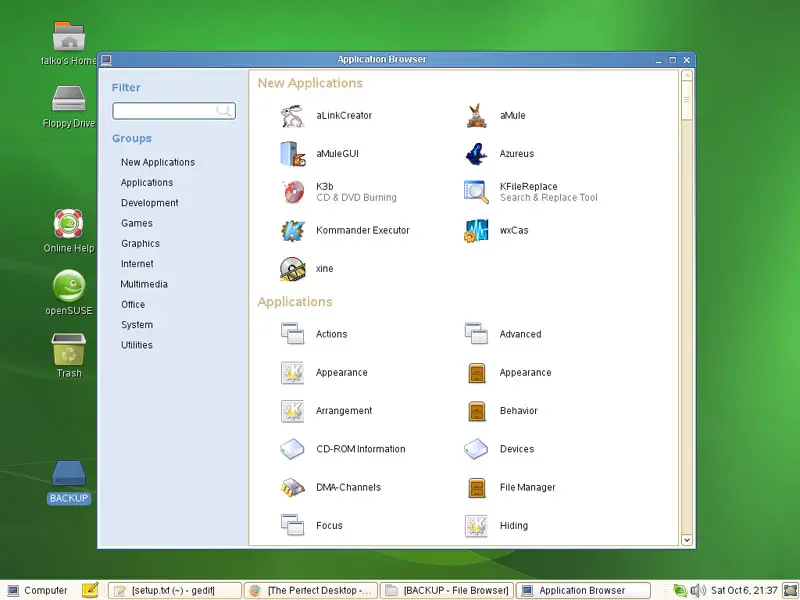
Task: Open Hiding settings icon
Action: pyautogui.click(x=477, y=526)
